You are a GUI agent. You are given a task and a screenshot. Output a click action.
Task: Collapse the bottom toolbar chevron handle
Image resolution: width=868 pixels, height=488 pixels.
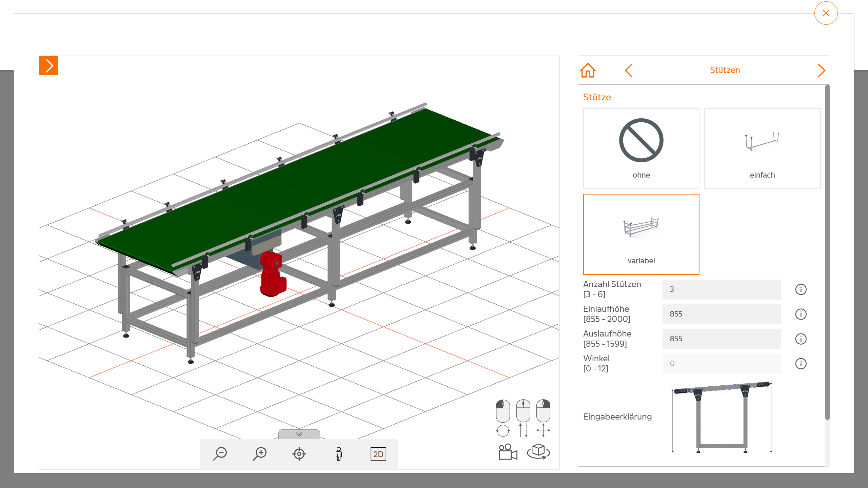coord(299,434)
